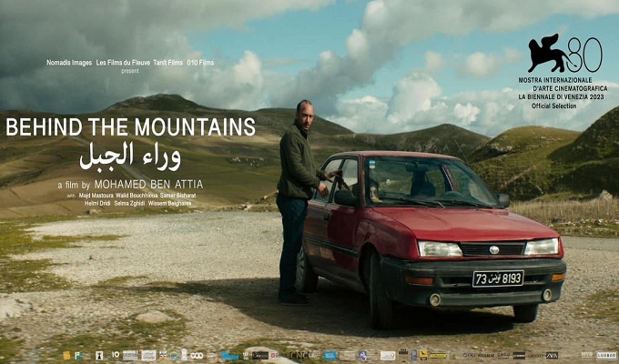Click the car's left headlight
This screenshot has width=619, height=364.
coord(439,248)
